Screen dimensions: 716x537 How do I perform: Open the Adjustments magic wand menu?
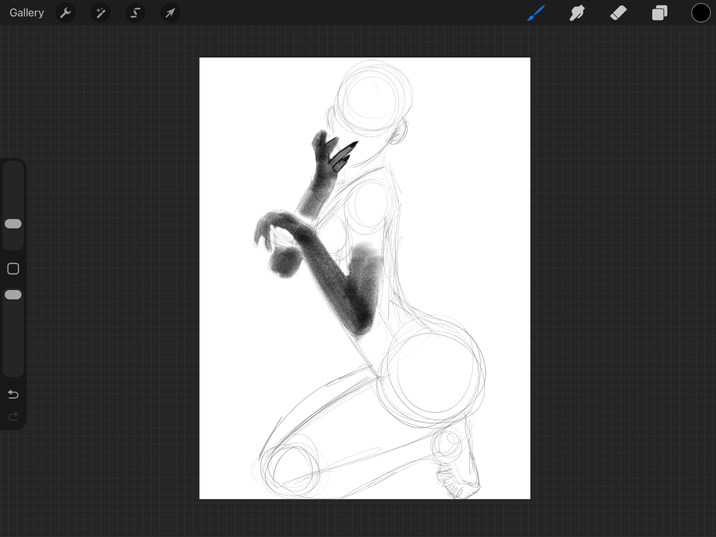coord(100,13)
